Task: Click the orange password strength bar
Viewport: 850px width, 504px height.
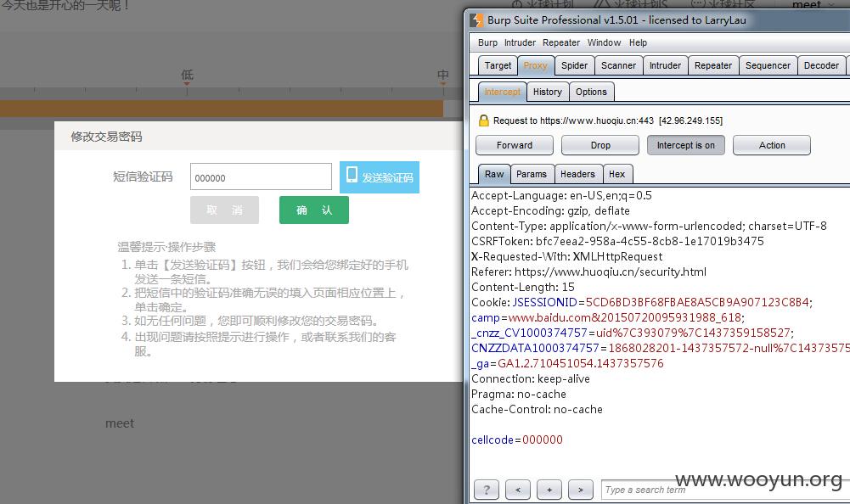Action: (222, 109)
